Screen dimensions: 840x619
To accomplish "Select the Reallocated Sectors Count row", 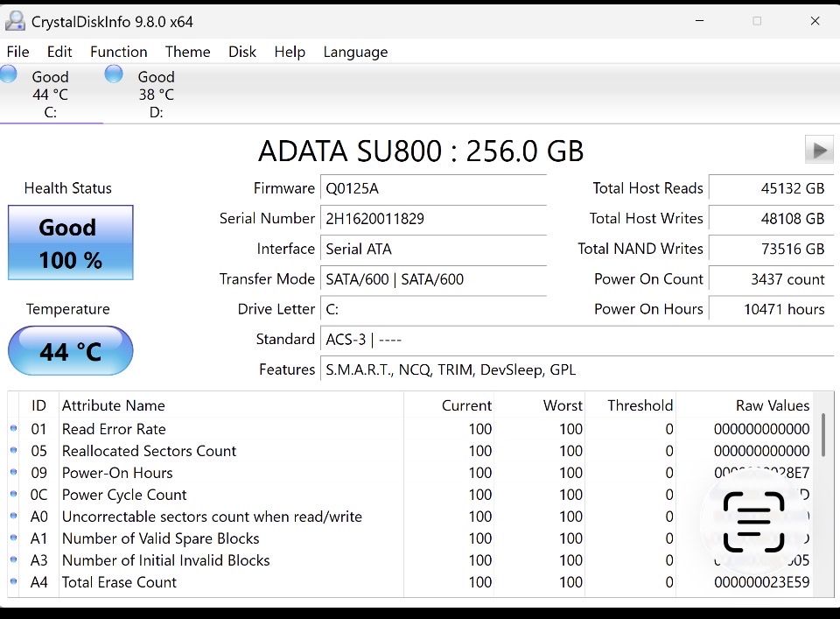I will [149, 451].
